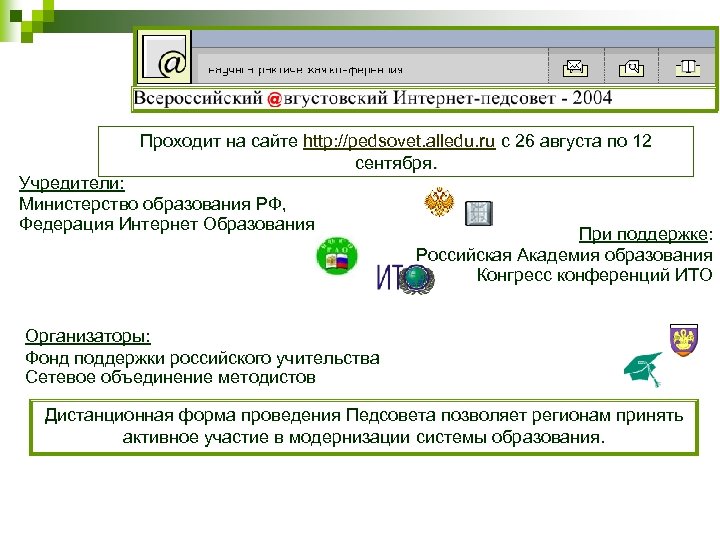Click the При поддержке heading

coord(643,234)
